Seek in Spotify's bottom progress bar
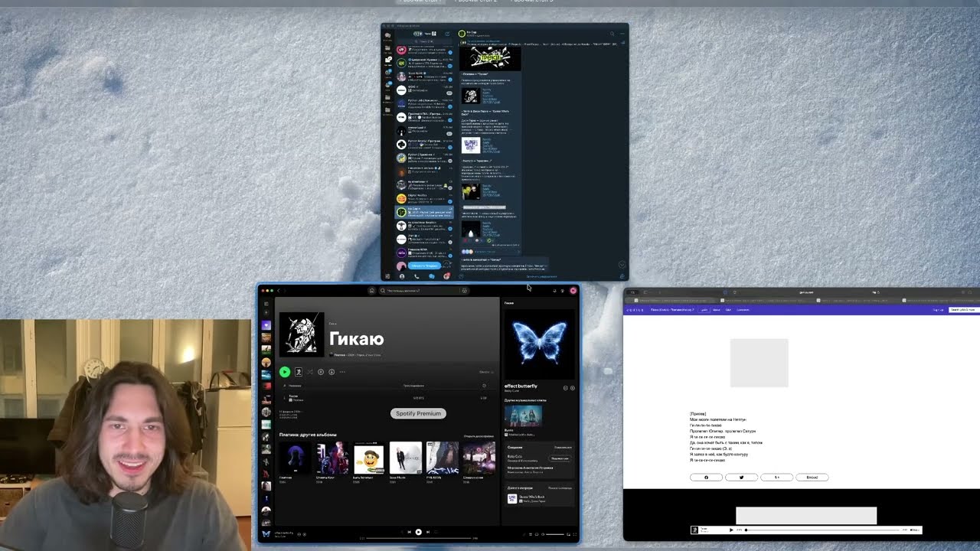The image size is (980, 551). (419, 539)
